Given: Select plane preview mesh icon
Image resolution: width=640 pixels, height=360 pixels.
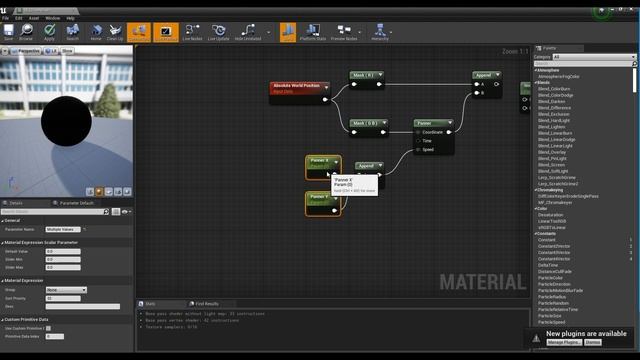Looking at the screenshot, I should click(109, 191).
